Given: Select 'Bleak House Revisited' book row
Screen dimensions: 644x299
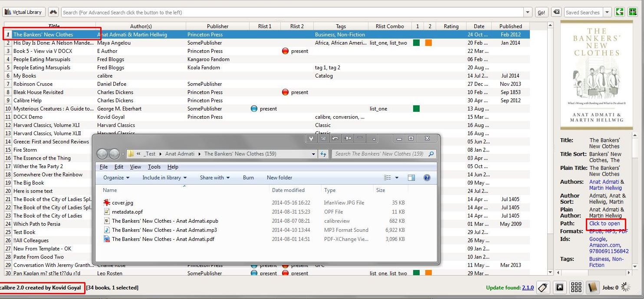Looking at the screenshot, I should 267,92.
